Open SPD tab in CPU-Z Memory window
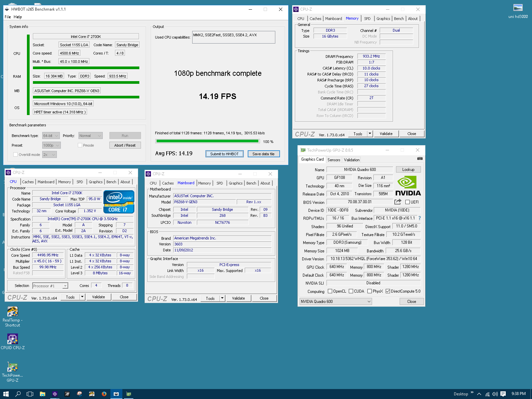Image resolution: width=532 pixels, height=399 pixels. coord(367,19)
